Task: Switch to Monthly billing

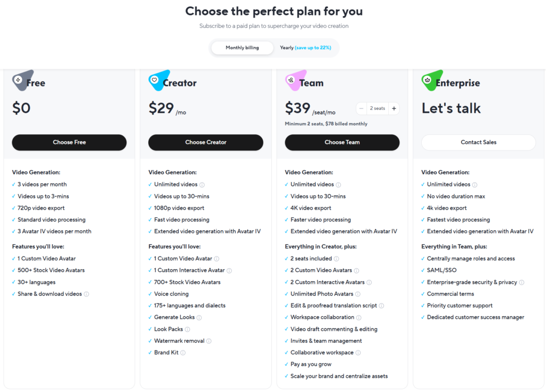Action: click(242, 47)
